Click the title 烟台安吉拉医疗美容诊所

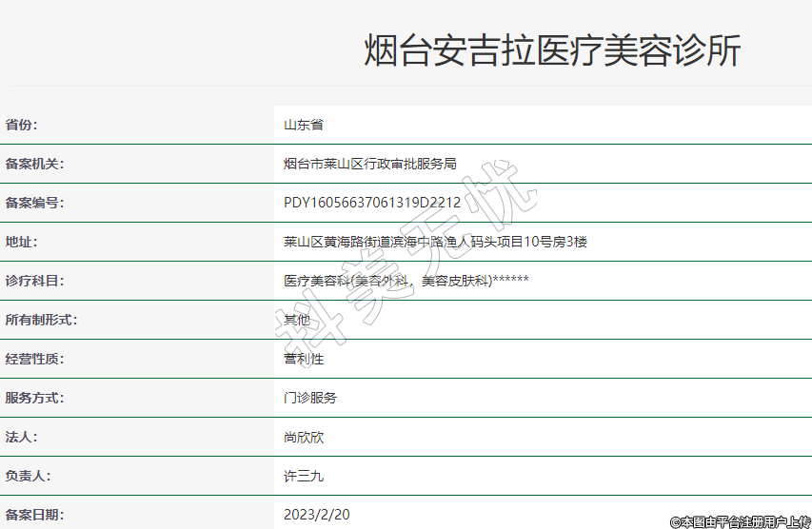(552, 51)
